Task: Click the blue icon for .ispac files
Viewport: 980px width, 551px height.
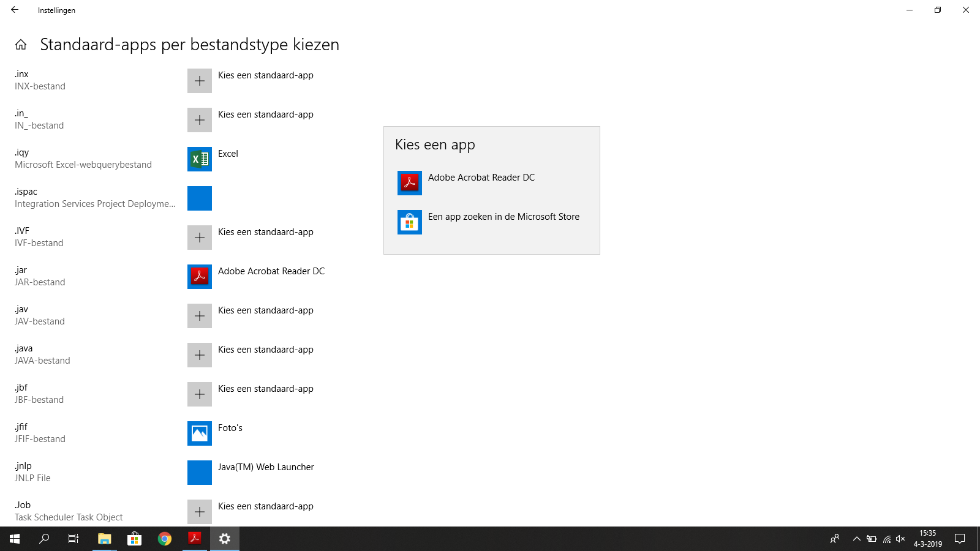Action: [200, 198]
